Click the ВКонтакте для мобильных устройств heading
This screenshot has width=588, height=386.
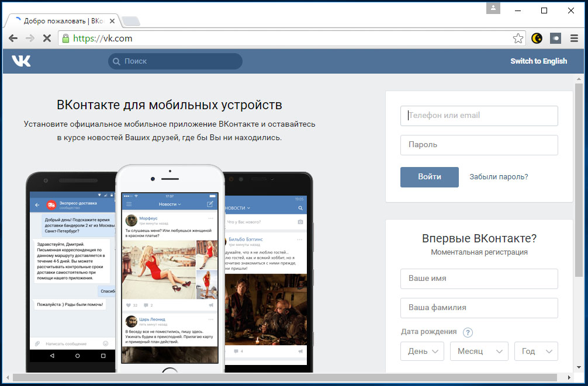tap(170, 105)
